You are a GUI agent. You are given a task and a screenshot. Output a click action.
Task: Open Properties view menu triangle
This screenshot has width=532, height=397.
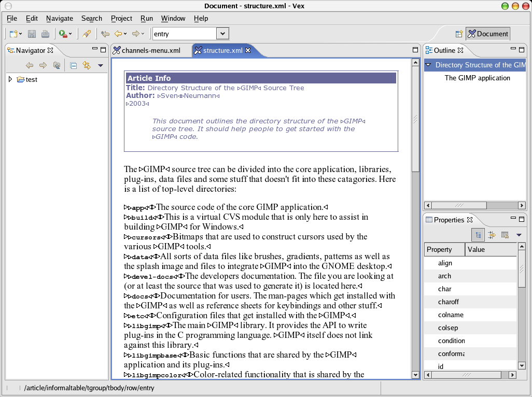(x=519, y=235)
